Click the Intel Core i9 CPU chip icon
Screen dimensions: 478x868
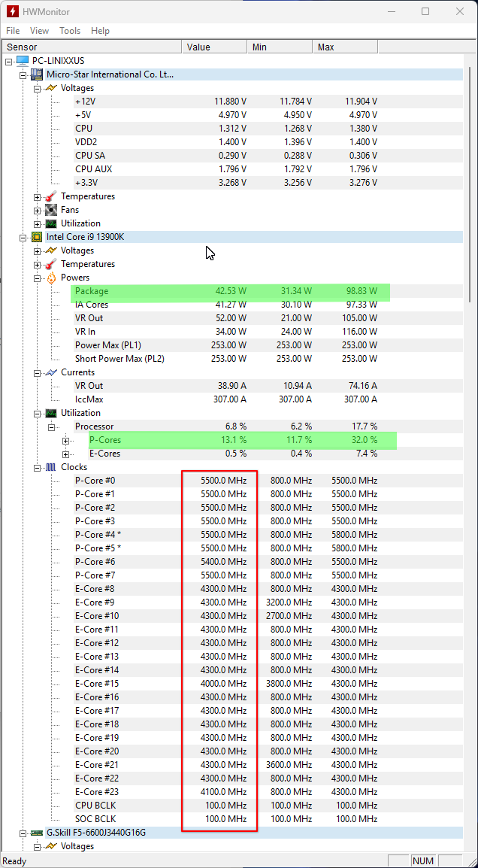point(37,237)
